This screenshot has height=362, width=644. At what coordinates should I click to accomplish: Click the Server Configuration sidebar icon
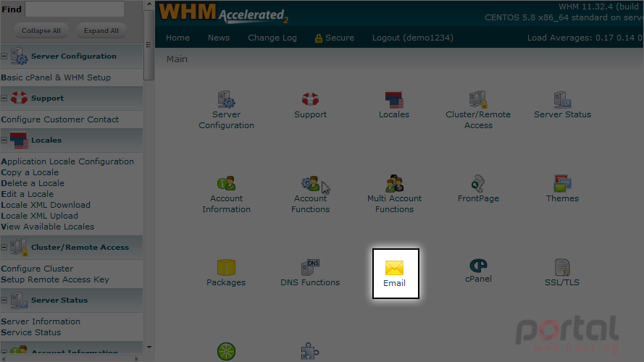(x=19, y=56)
